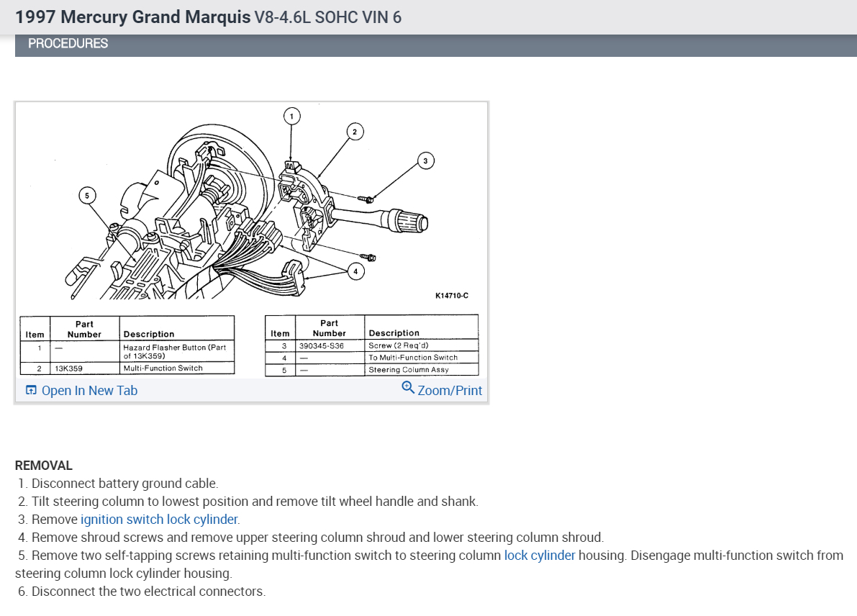Viewport: 857px width, 616px height.
Task: Click 'Remove shroud screws' step text
Action: pos(317,538)
